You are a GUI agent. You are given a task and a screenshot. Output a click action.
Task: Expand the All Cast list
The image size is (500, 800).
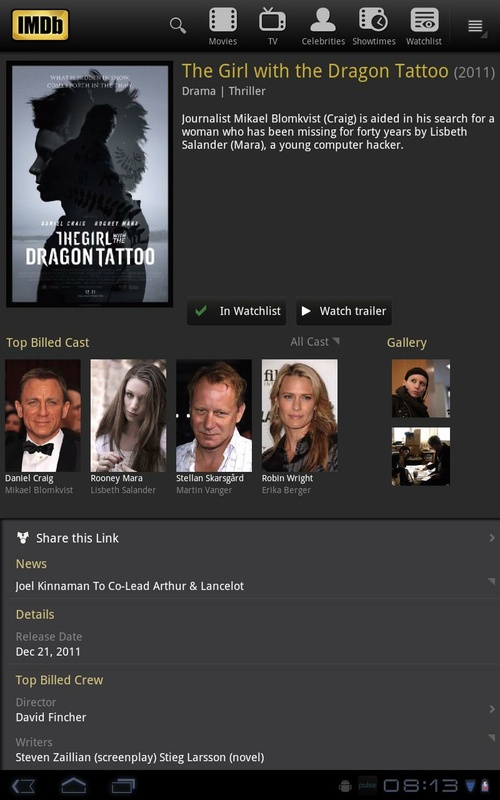[x=314, y=342]
